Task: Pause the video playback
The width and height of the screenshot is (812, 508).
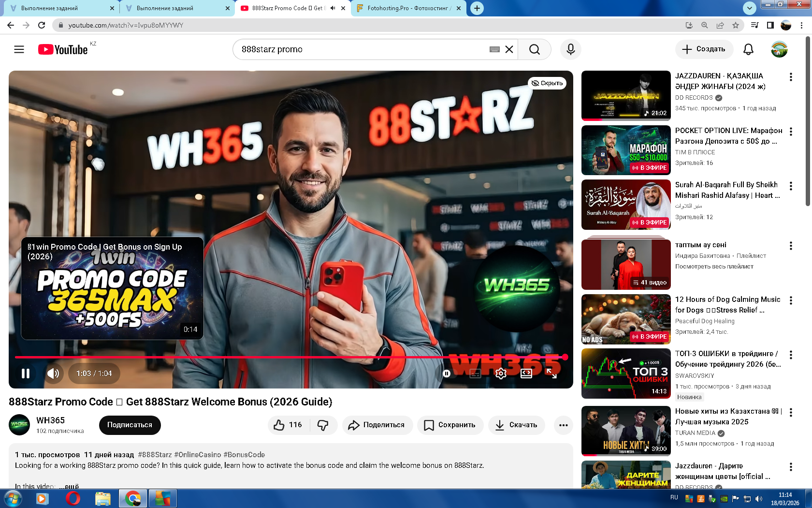Action: pos(26,374)
